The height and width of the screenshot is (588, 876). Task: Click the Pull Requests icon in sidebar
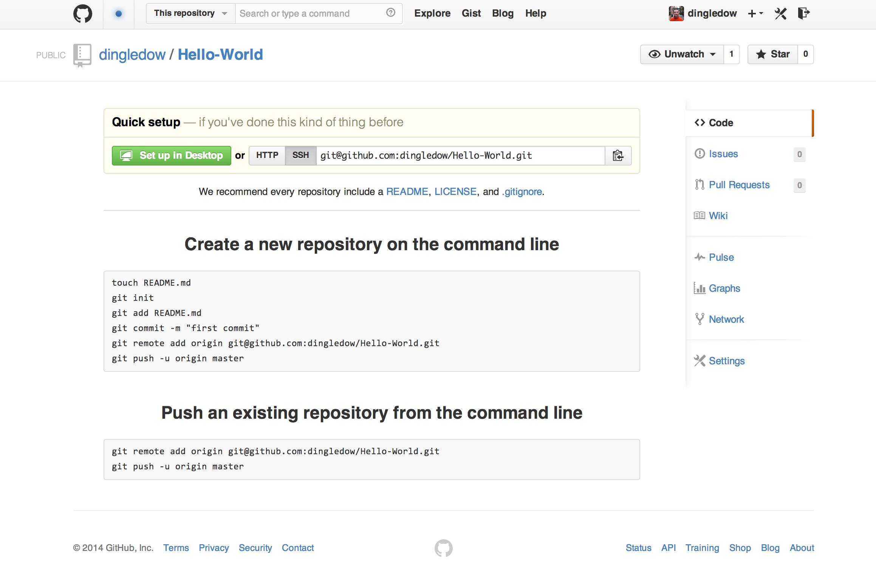click(700, 184)
